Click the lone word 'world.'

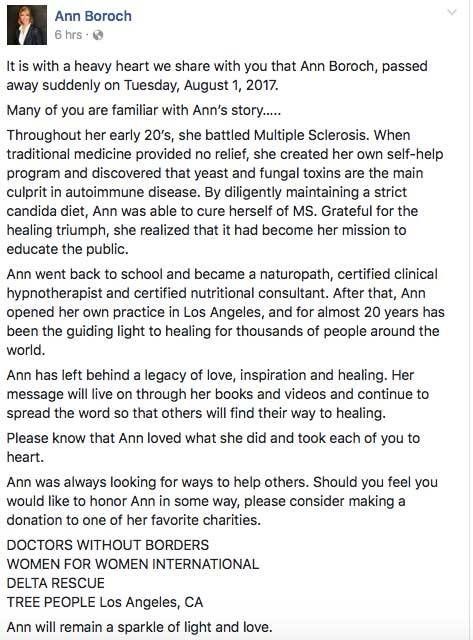click(26, 350)
